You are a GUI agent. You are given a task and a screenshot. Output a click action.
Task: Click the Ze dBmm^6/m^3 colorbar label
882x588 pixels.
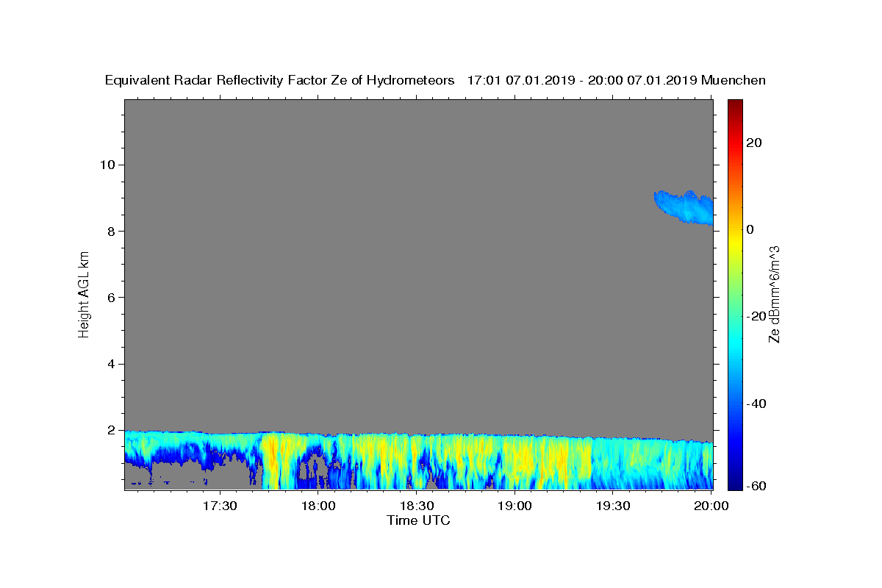[774, 295]
